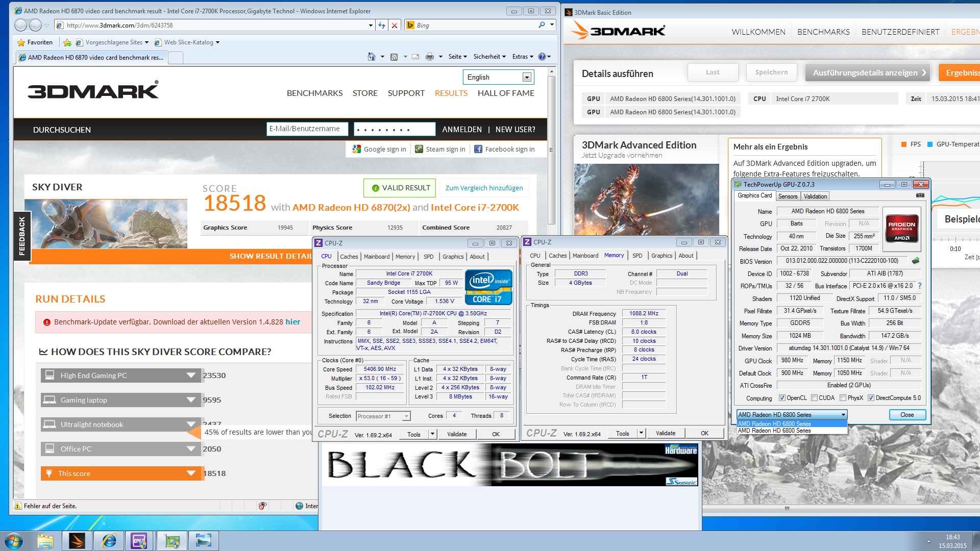Open BENUTZERDEFINIERT tab in 3DMark app
The height and width of the screenshot is (551, 980).
tap(900, 32)
